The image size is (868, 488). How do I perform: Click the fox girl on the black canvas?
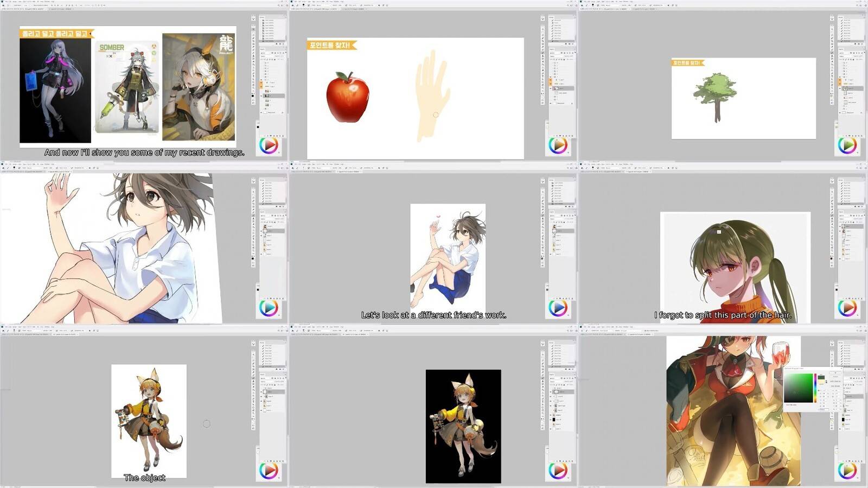463,426
